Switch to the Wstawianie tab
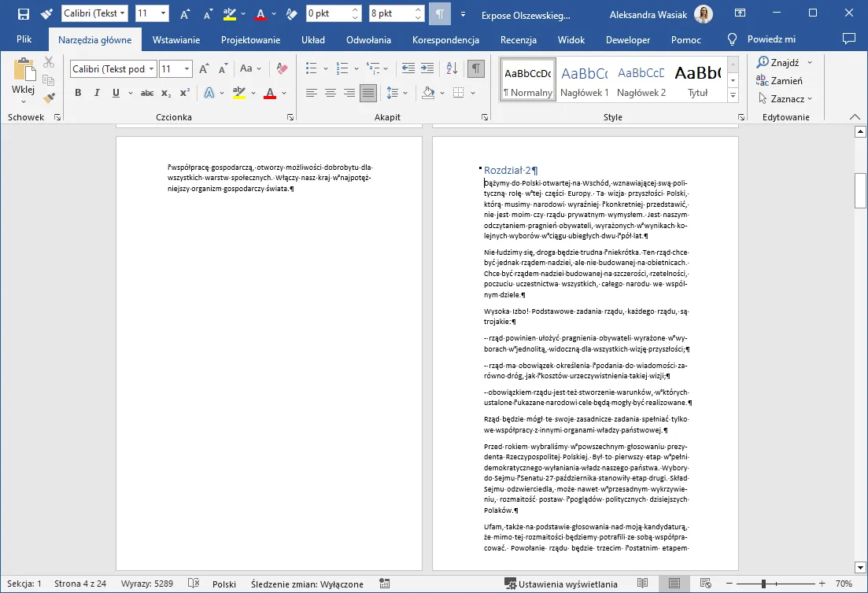The height and width of the screenshot is (593, 868). (176, 40)
